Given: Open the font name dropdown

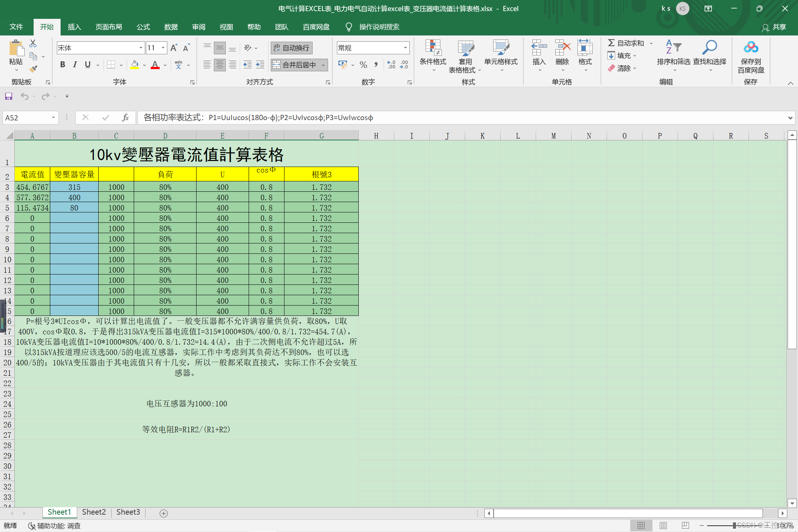Looking at the screenshot, I should tap(141, 48).
